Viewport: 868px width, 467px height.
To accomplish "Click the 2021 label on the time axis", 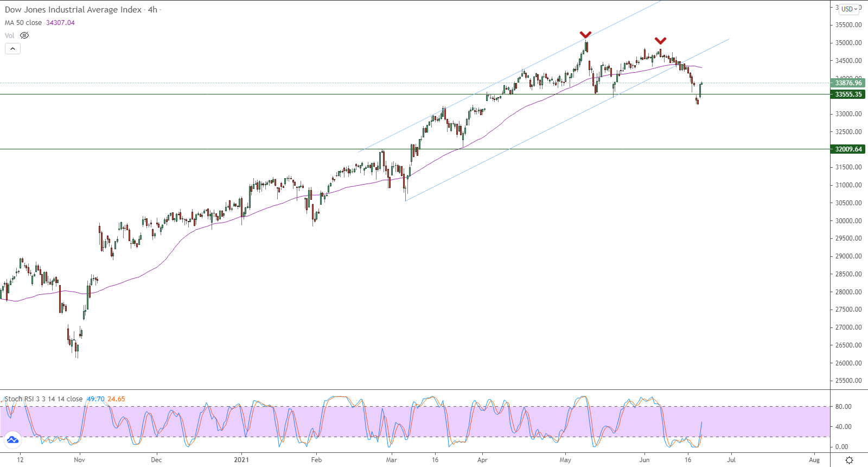I will point(241,460).
